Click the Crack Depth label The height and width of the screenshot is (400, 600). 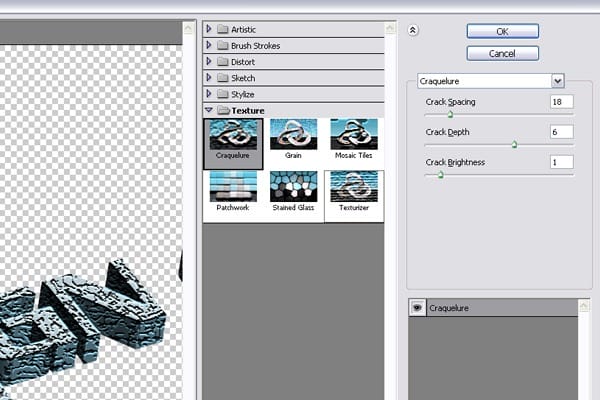[x=447, y=132]
